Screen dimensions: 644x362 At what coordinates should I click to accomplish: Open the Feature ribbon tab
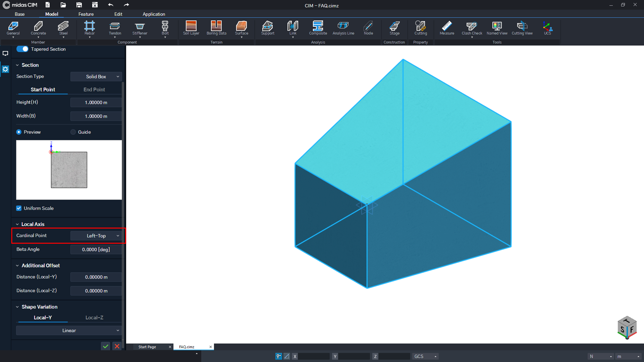tap(86, 14)
